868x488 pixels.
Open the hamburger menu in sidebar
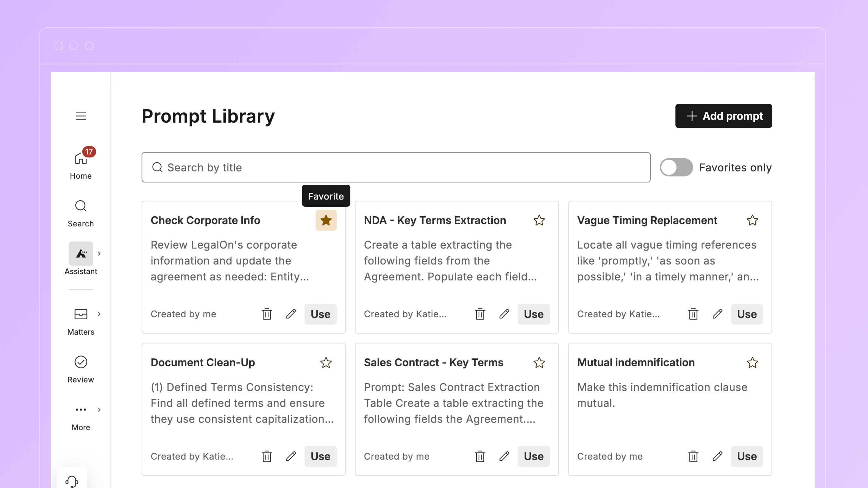coord(80,116)
